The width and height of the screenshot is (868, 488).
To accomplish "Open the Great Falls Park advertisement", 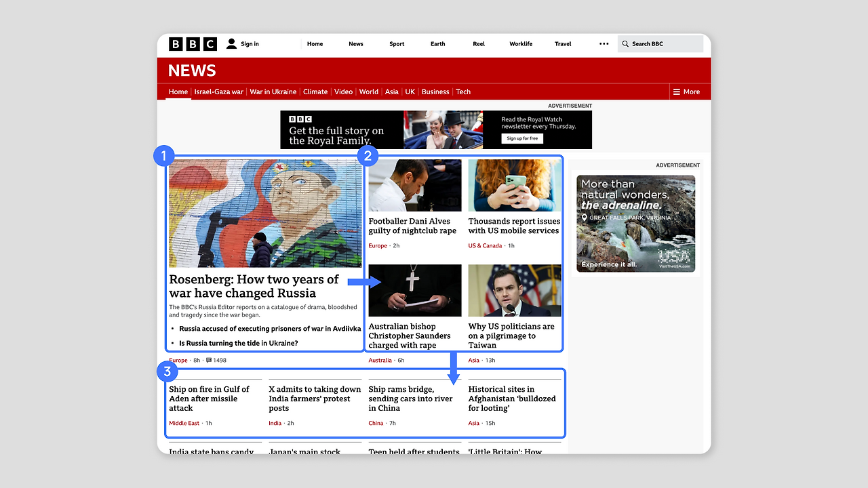I will coord(636,224).
